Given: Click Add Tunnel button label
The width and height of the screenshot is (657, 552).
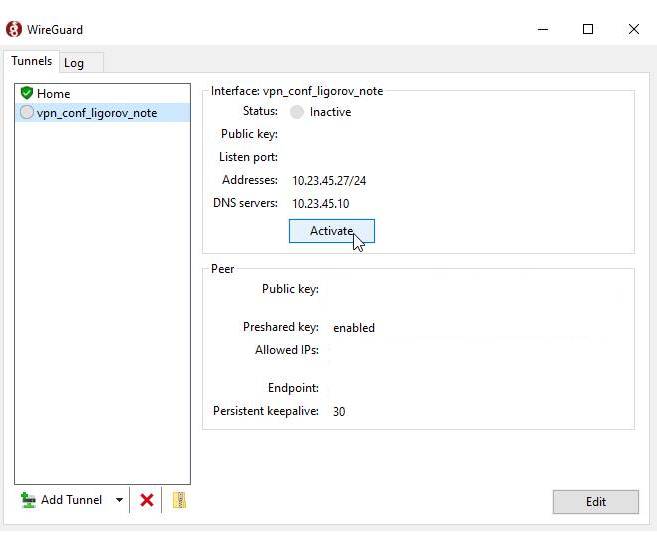Looking at the screenshot, I should pyautogui.click(x=71, y=500).
